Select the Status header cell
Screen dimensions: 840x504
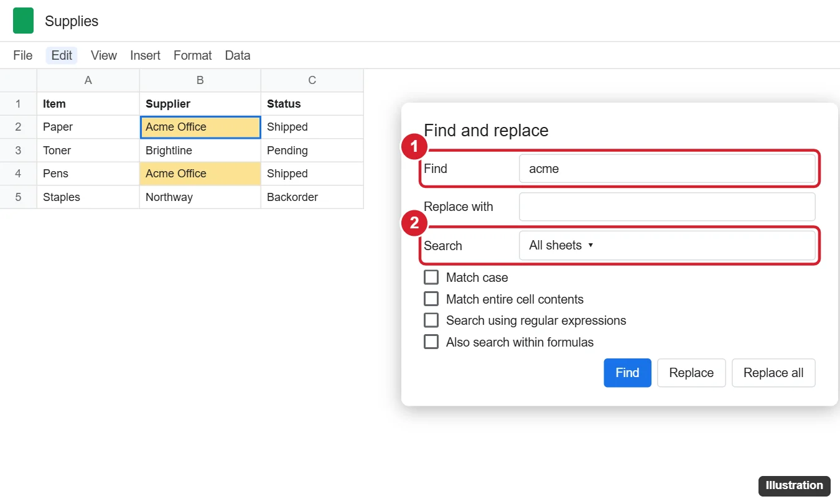312,104
